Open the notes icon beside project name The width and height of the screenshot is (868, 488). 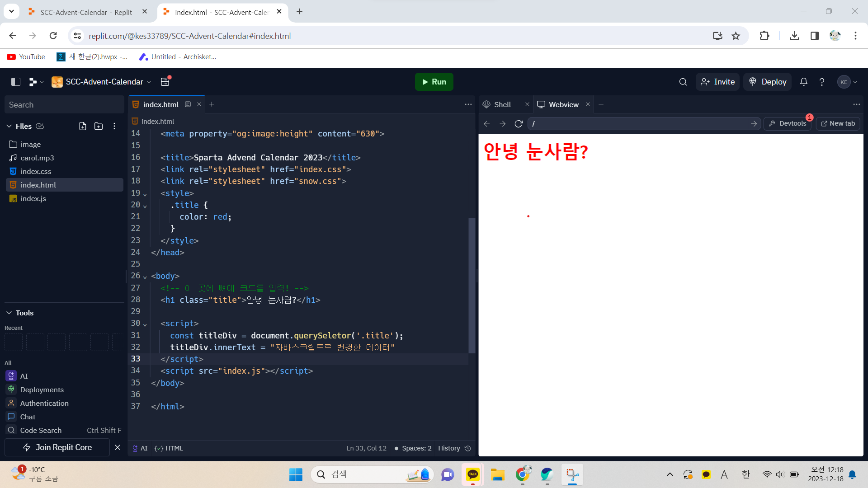165,82
